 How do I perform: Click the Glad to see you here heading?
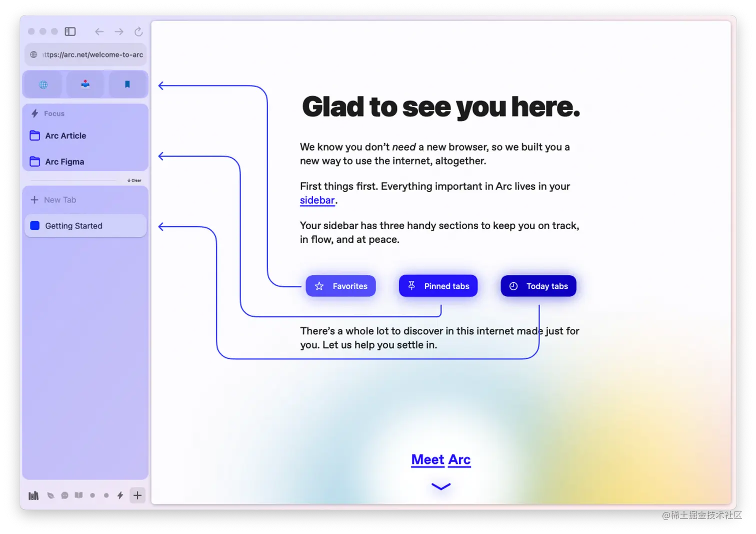(x=441, y=107)
